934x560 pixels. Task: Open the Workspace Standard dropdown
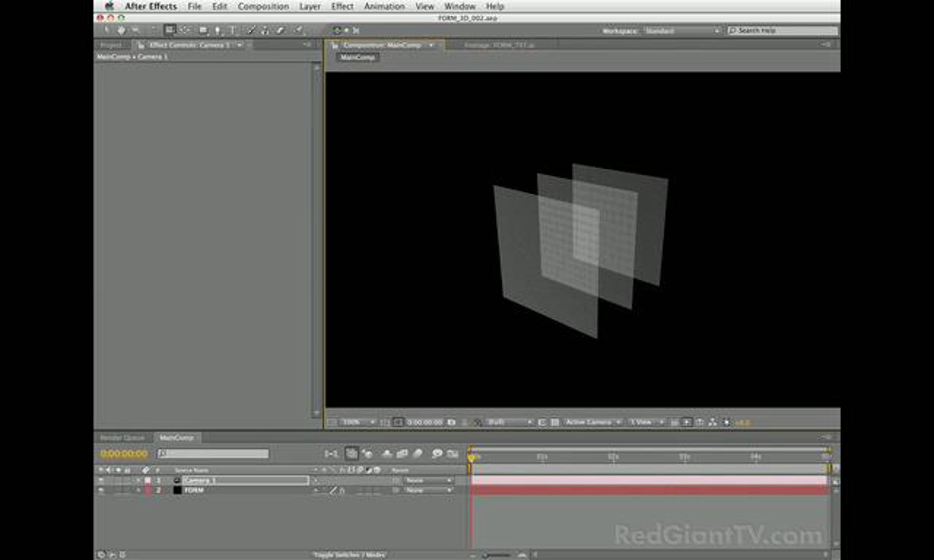pos(682,31)
